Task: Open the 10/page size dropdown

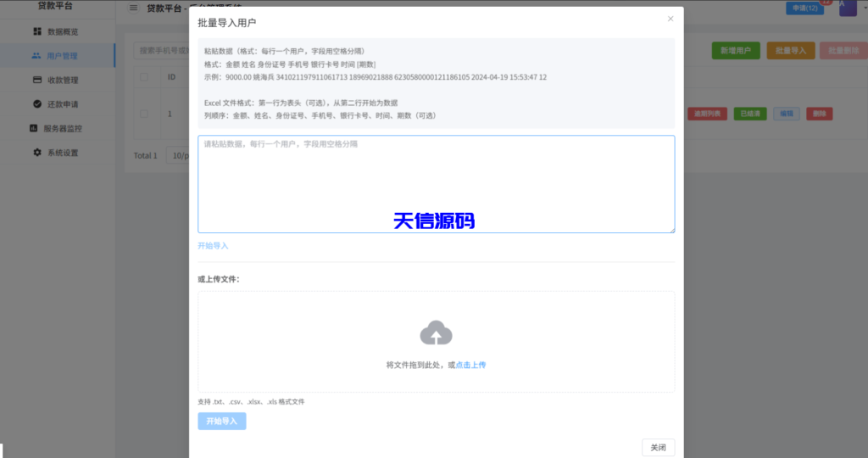Action: click(178, 155)
